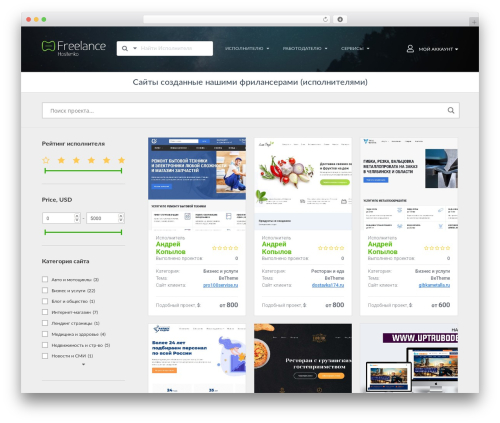This screenshot has height=423, width=500.
Task: Open the vegetables food delivery site thumbnail
Action: pos(303,184)
